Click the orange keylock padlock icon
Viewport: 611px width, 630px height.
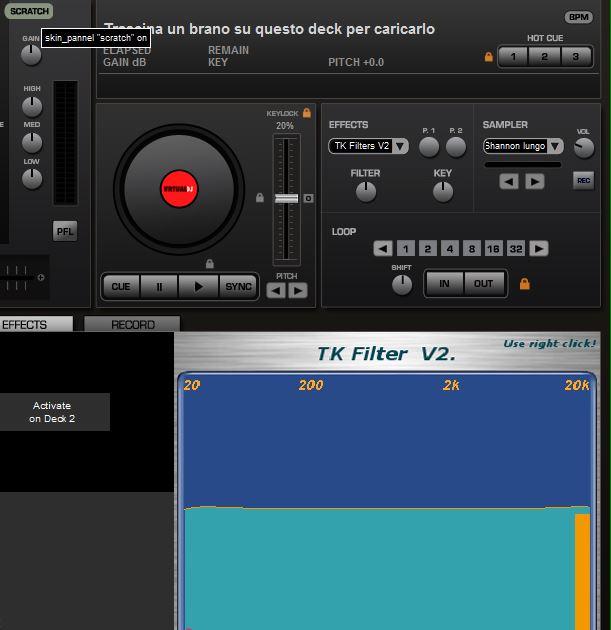point(307,113)
